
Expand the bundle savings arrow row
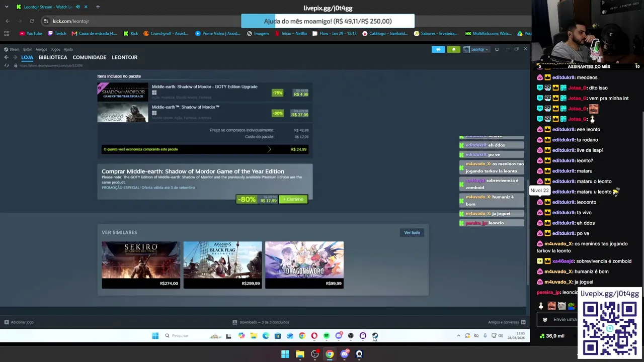(x=205, y=149)
